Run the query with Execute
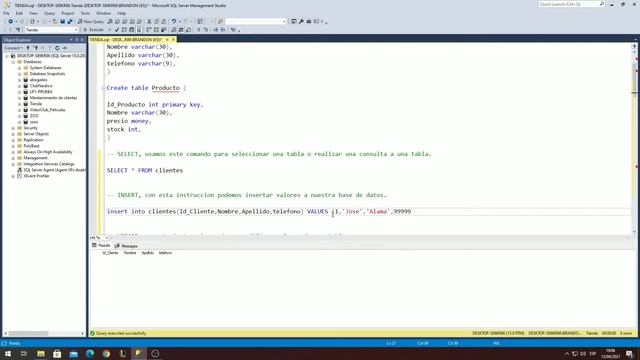The image size is (640, 360). 93,30
